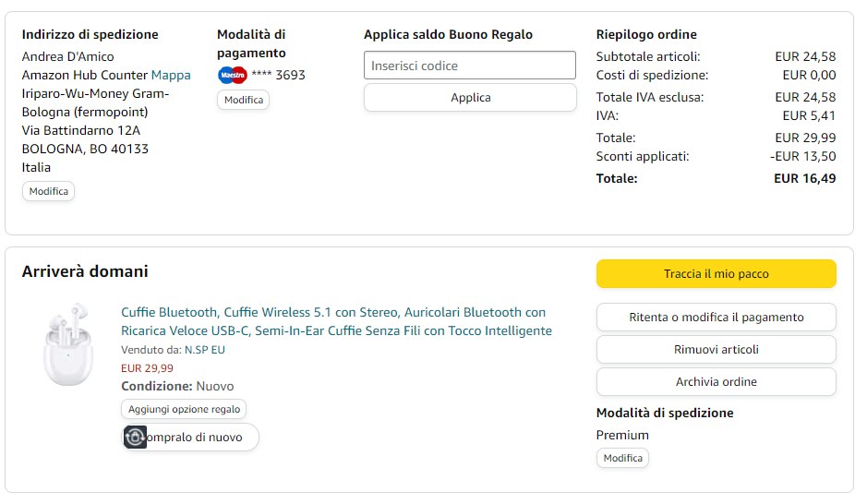Select Ritenta o modifica il pagamento
Image resolution: width=867 pixels, height=504 pixels.
(x=716, y=318)
